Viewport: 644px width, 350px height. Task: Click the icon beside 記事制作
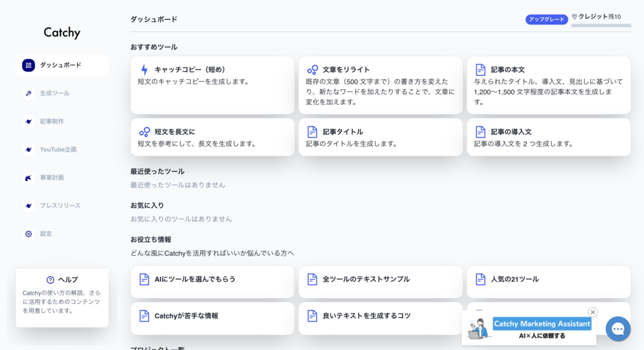(28, 121)
